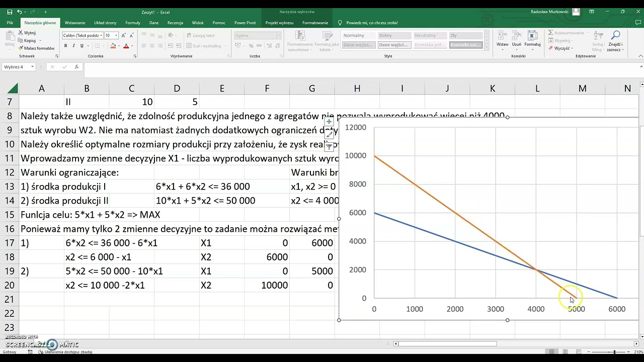This screenshot has height=362, width=644.
Task: Switch to the Dane tab
Action: (x=154, y=23)
